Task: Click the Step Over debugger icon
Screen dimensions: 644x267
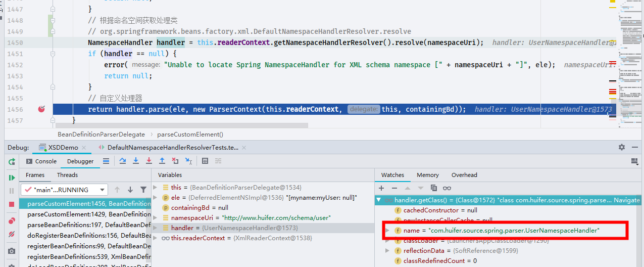Action: coord(123,161)
